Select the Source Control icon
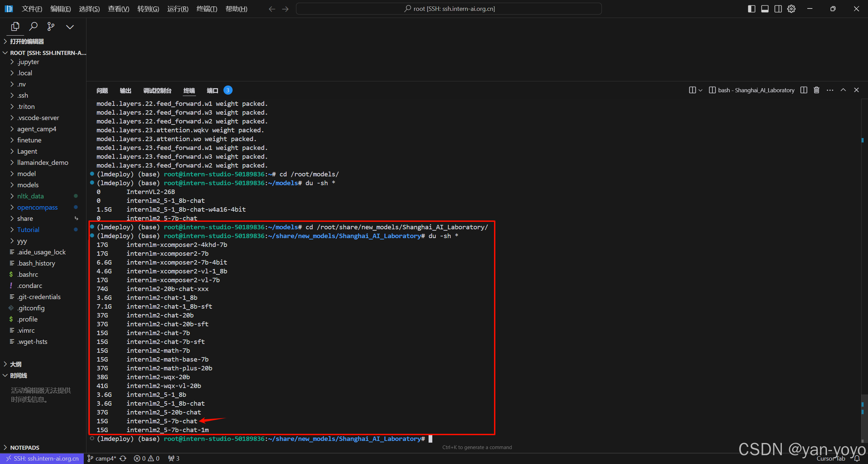868x464 pixels. click(x=51, y=26)
